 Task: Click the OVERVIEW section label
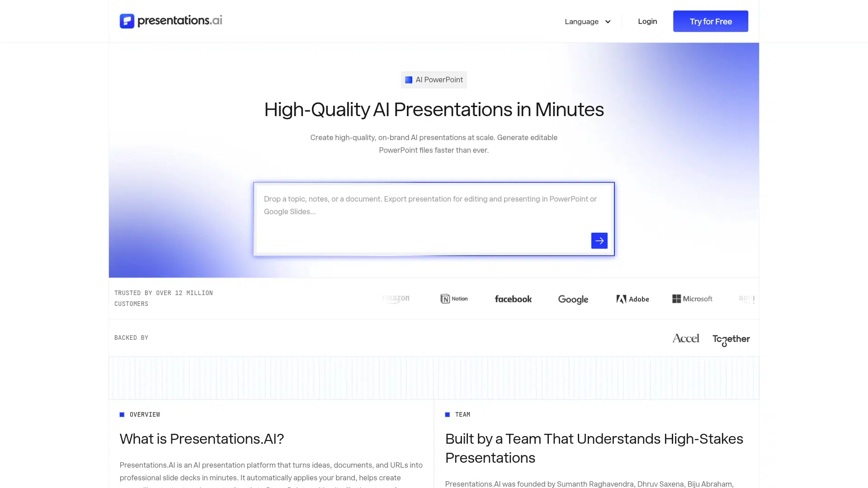tap(145, 414)
